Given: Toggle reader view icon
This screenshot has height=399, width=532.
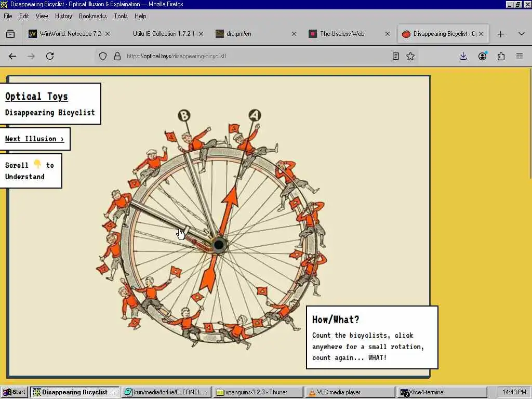Looking at the screenshot, I should (395, 56).
